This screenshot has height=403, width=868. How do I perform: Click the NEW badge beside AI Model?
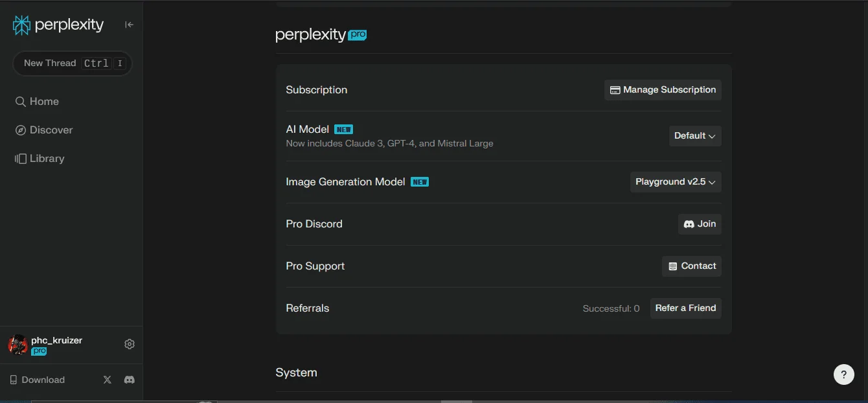(x=343, y=130)
